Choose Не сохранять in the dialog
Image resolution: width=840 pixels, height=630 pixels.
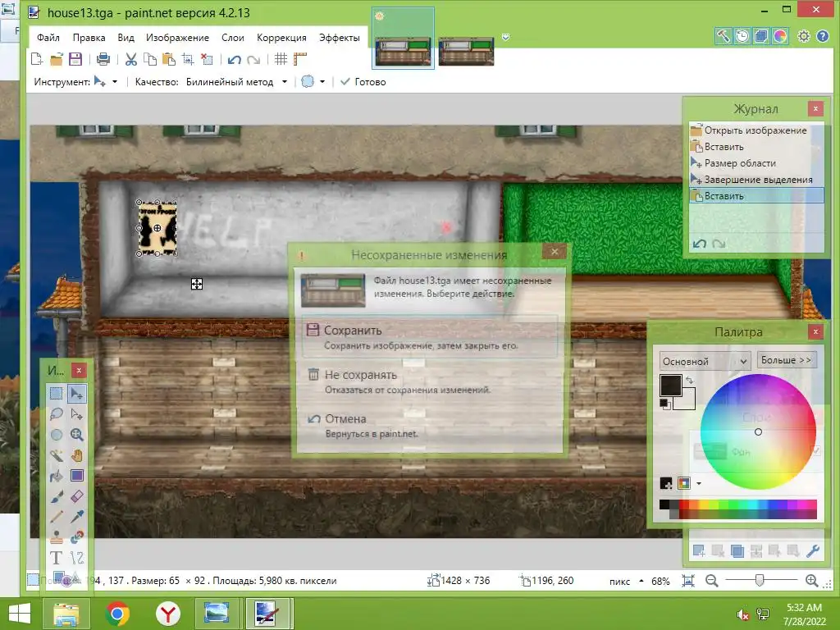[x=430, y=381]
